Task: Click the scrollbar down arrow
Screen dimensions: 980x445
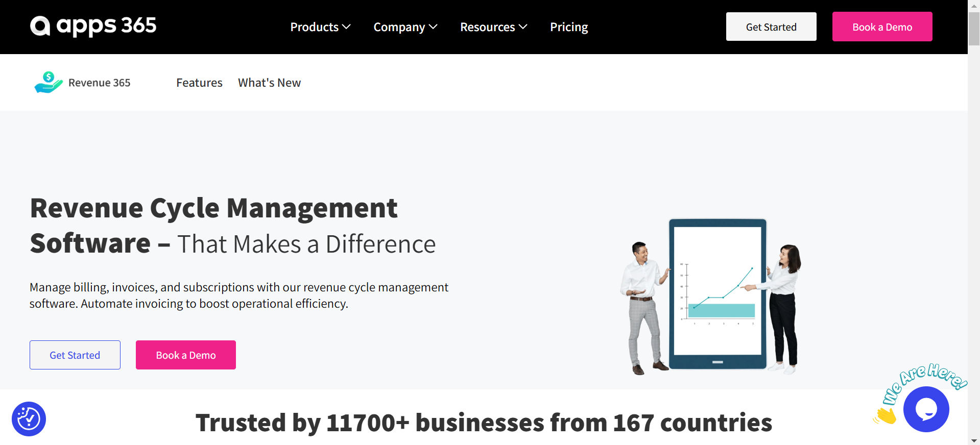Action: (x=974, y=440)
